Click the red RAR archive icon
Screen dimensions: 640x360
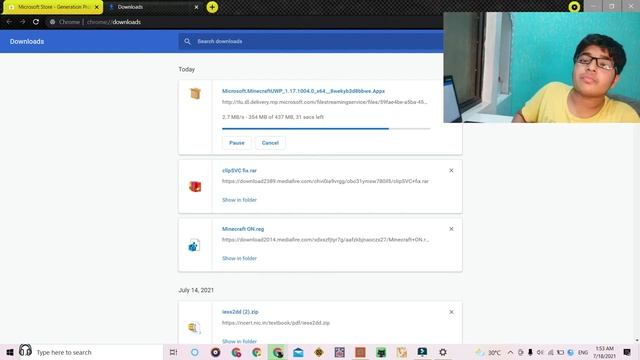pos(195,187)
